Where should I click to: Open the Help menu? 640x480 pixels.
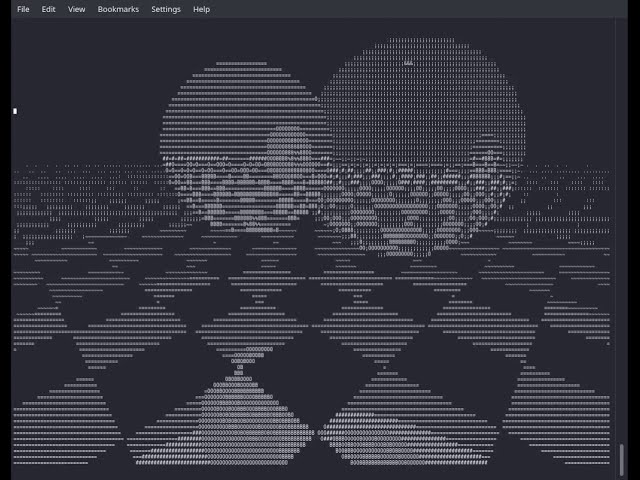tap(201, 9)
